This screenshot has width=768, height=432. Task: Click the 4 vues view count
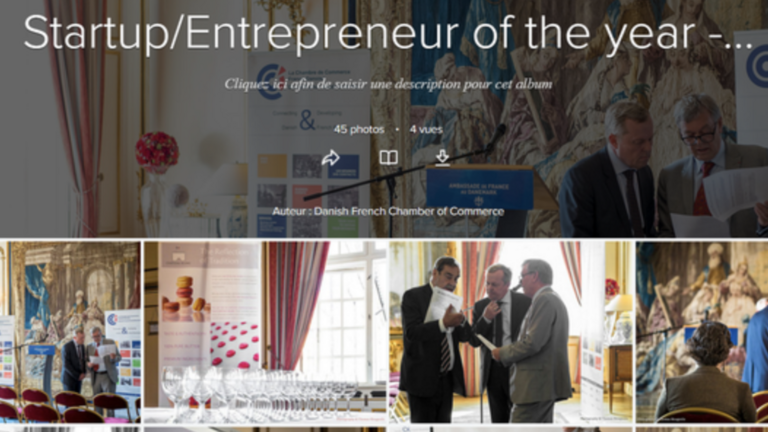[426, 130]
